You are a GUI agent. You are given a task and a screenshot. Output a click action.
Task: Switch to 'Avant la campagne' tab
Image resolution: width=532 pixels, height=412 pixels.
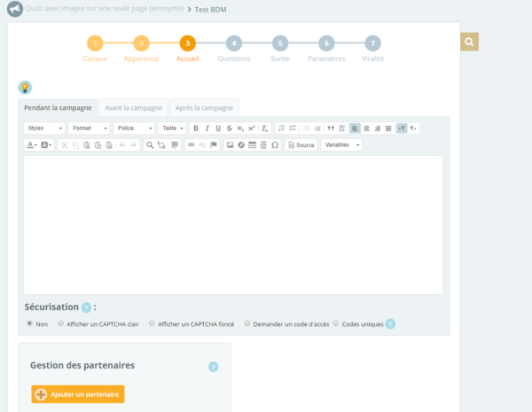coord(133,107)
